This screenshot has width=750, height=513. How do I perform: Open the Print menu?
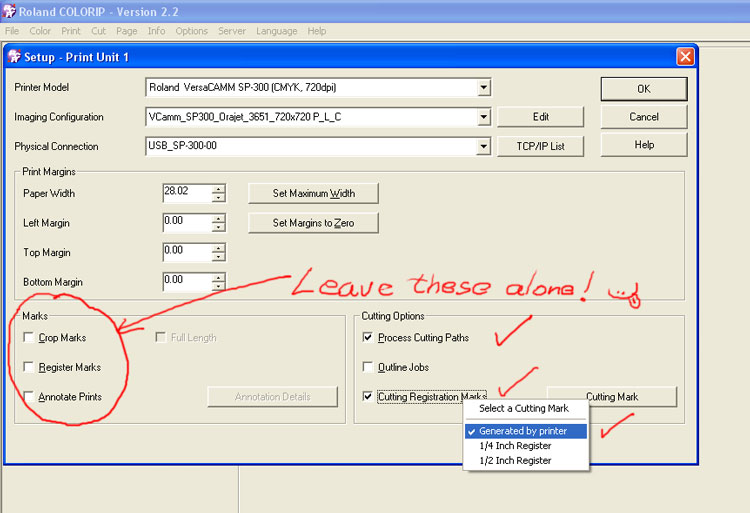coord(71,31)
